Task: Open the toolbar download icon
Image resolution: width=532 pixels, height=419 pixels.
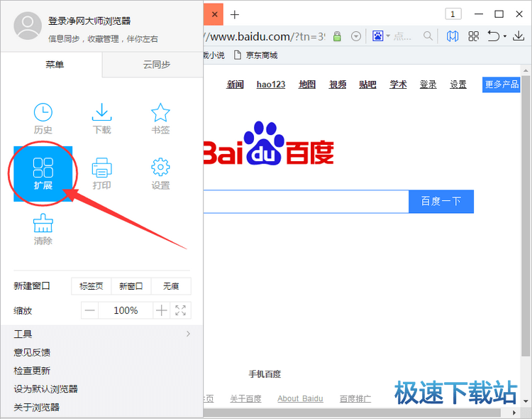Action: pyautogui.click(x=519, y=36)
